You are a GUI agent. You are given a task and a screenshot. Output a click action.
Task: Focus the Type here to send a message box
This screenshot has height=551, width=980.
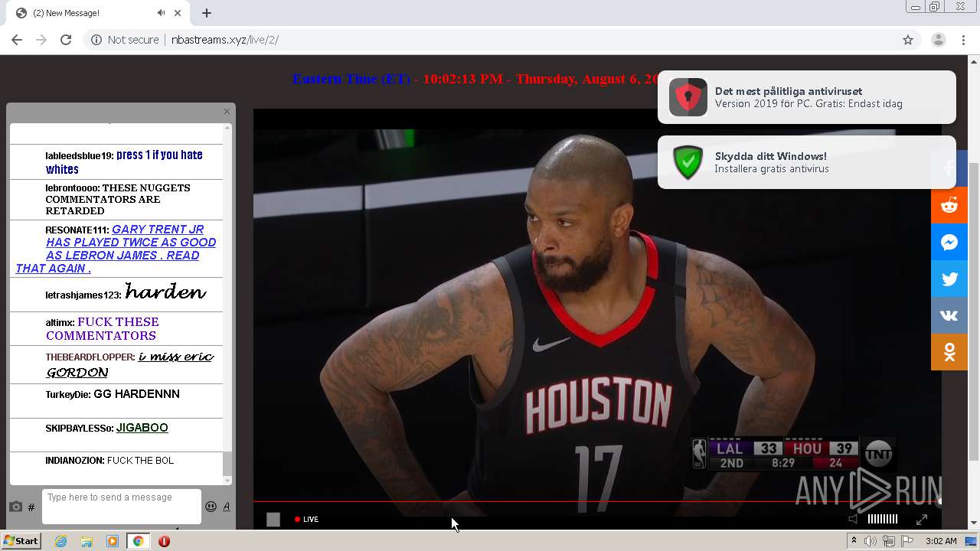pyautogui.click(x=122, y=507)
